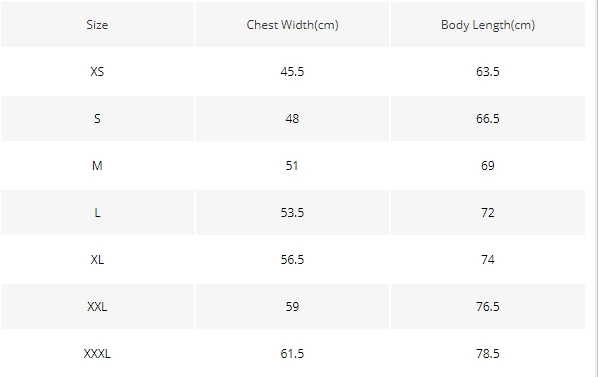Select the M size row label
598x377 pixels.
97,165
